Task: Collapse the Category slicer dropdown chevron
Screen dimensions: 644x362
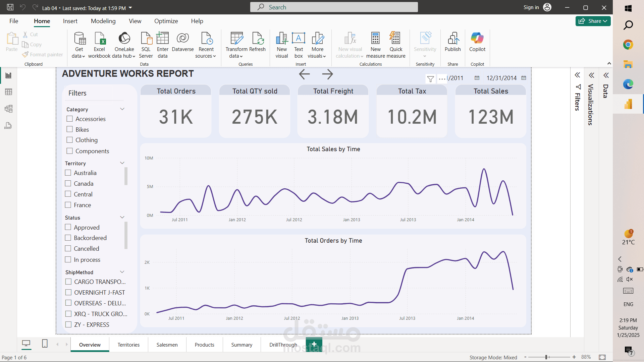Action: pos(122,109)
